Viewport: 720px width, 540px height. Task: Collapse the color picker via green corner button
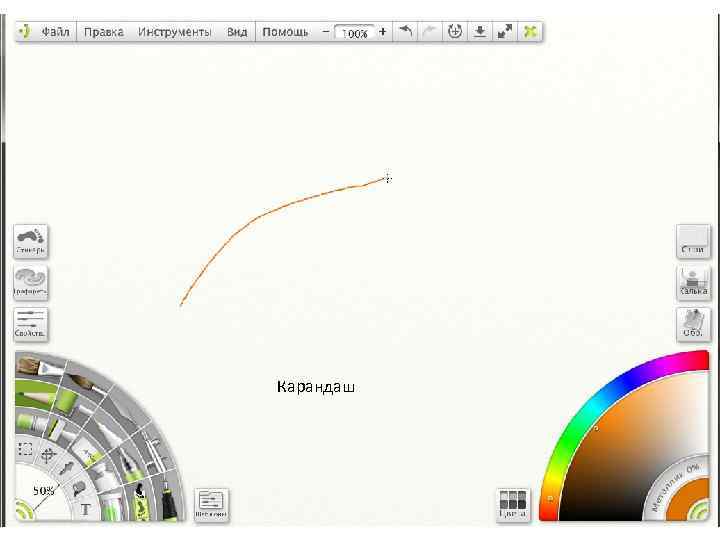click(x=700, y=511)
